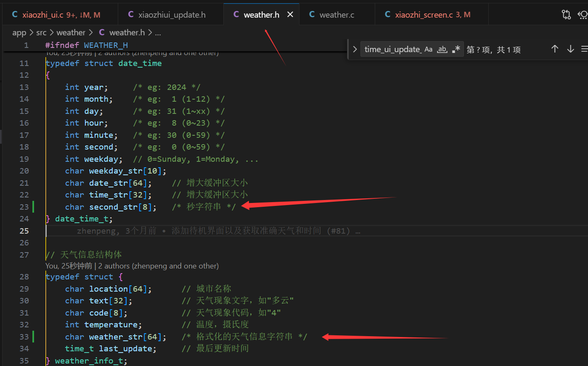
Task: Click the C file icon on weather.c tab
Action: click(x=312, y=15)
